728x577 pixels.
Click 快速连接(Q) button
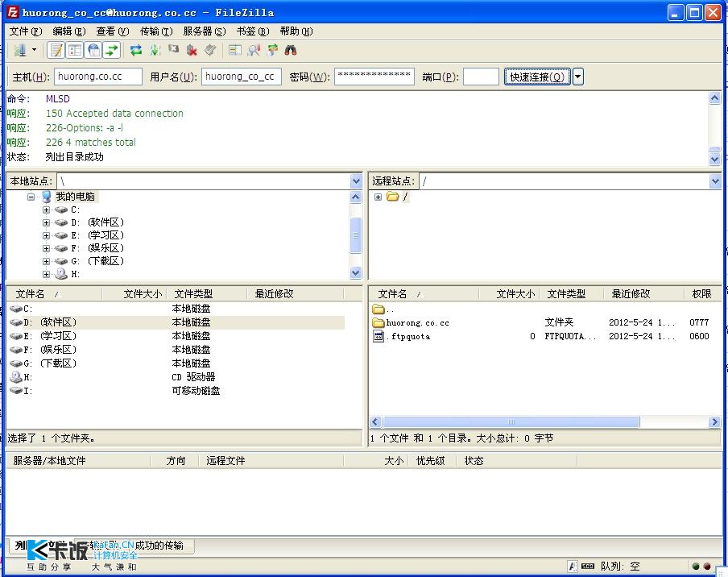pos(537,77)
